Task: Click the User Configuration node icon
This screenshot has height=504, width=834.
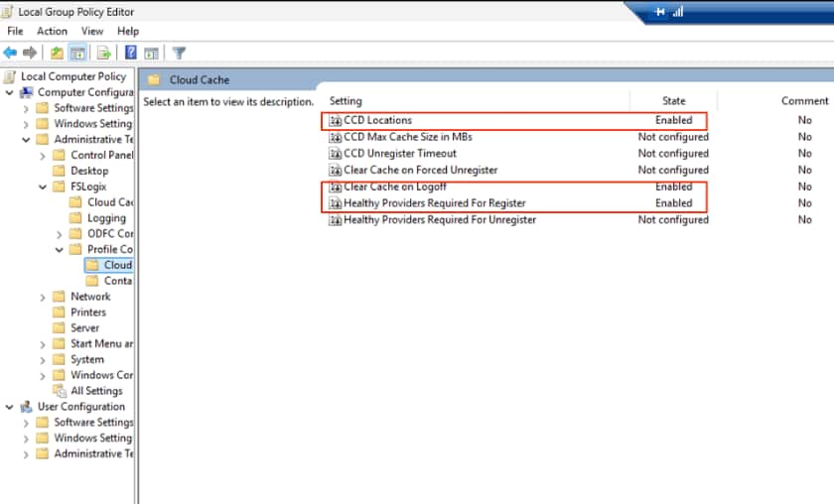Action: pyautogui.click(x=26, y=407)
